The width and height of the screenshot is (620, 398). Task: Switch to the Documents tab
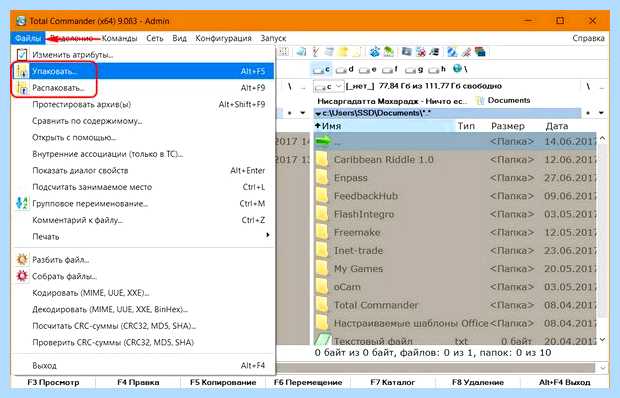point(504,100)
